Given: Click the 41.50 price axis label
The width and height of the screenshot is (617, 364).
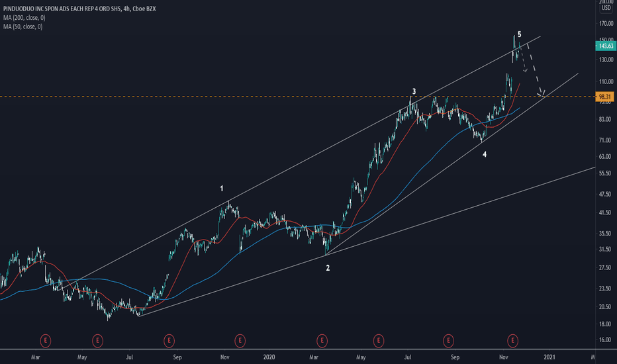Looking at the screenshot, I should tap(606, 212).
